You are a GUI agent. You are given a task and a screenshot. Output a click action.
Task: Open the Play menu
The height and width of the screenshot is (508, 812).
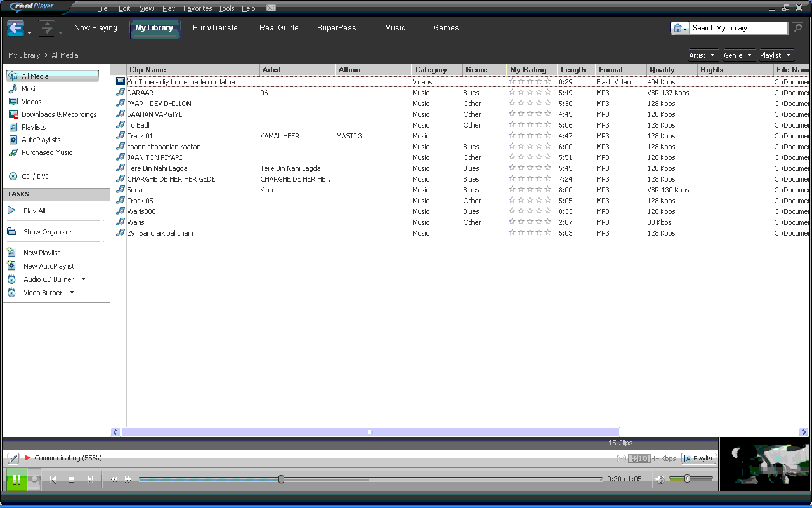pos(169,8)
